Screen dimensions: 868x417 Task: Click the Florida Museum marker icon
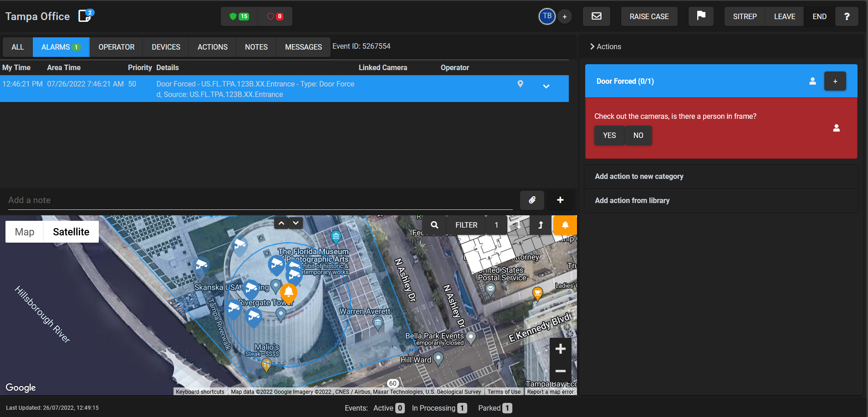pos(336,237)
